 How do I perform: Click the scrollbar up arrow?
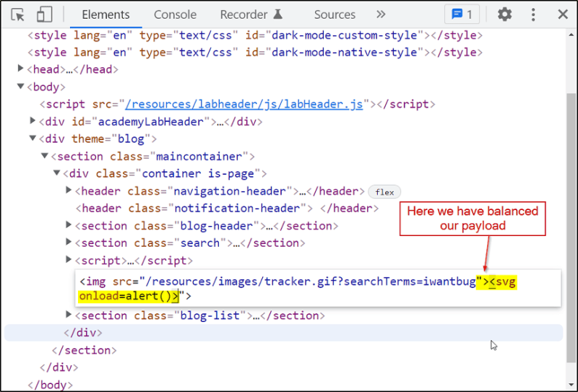(x=571, y=35)
